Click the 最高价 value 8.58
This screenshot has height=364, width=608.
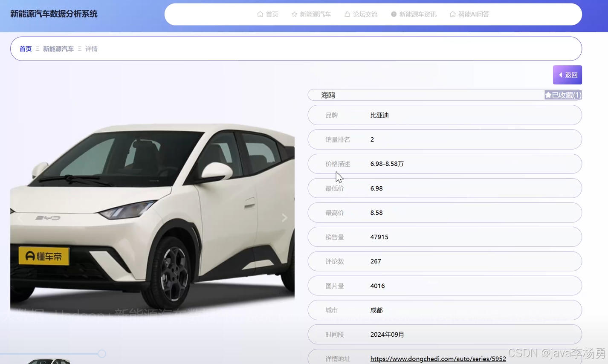point(376,213)
